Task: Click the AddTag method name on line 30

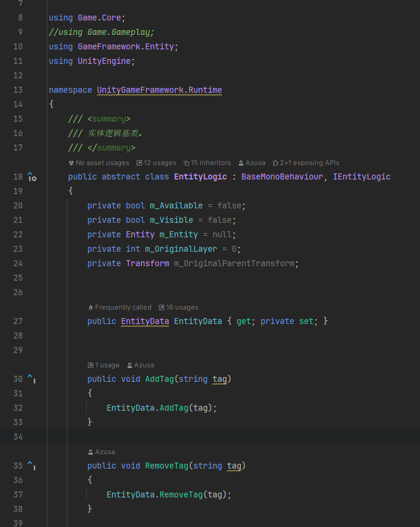Action: 159,379
